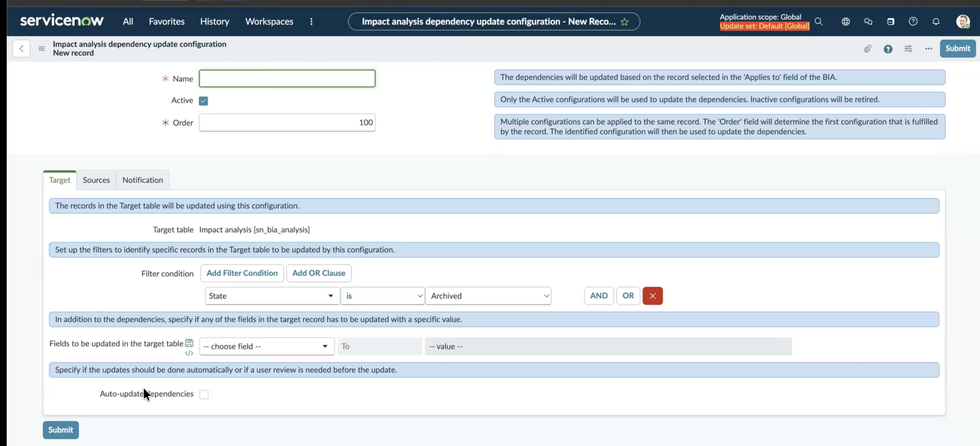Click the 'Target table' label
The image size is (980, 446).
coord(173,230)
